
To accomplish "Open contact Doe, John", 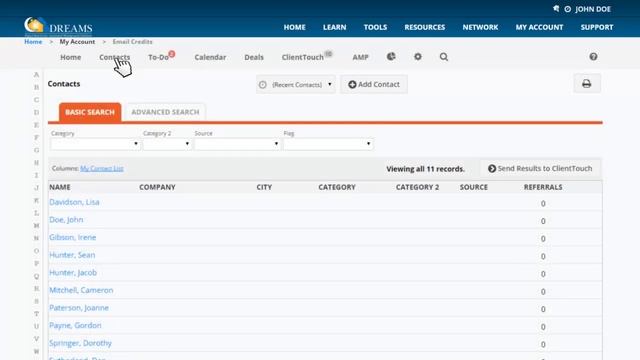I will point(66,220).
